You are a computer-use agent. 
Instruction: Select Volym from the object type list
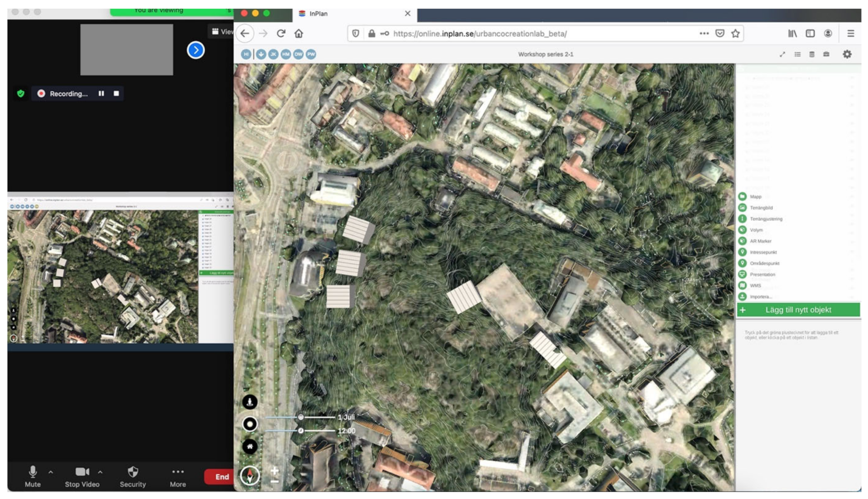coord(756,230)
